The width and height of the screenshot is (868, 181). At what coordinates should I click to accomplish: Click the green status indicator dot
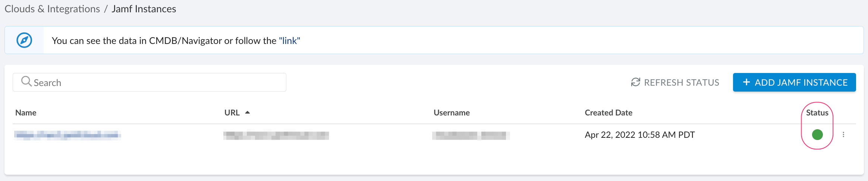(817, 134)
